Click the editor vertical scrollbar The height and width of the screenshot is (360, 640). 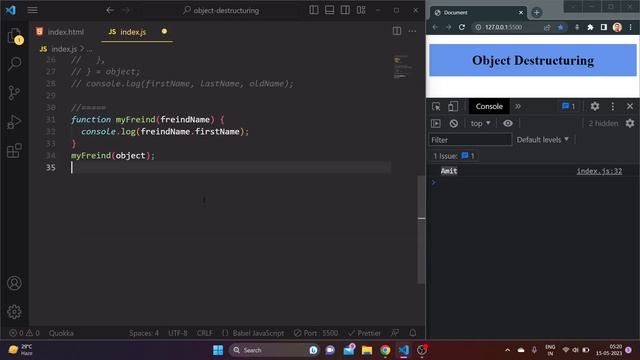pos(421,229)
